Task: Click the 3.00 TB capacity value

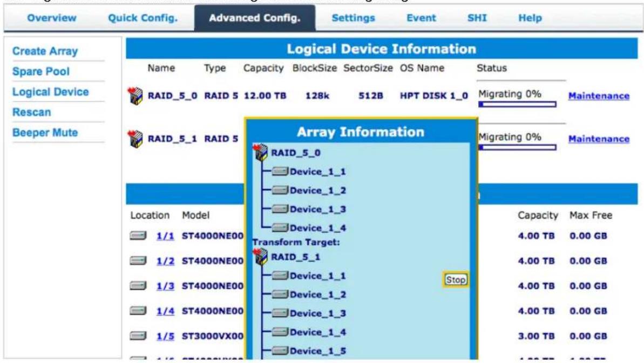Action: tap(536, 337)
